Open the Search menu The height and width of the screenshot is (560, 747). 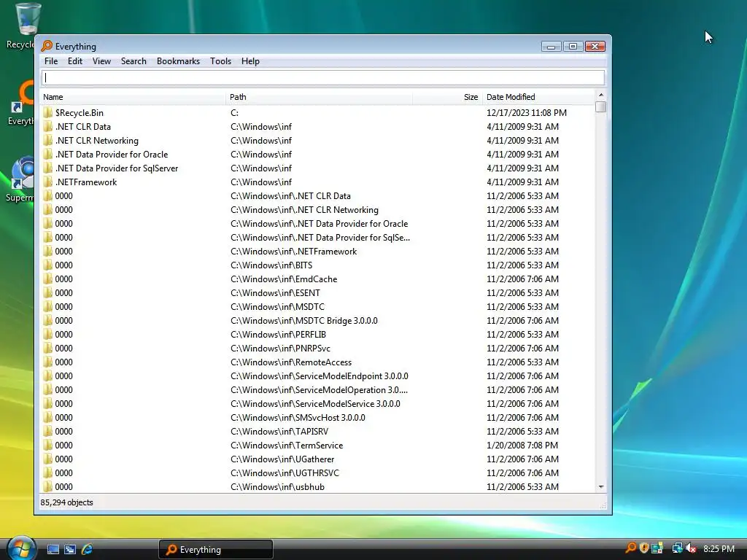click(133, 61)
